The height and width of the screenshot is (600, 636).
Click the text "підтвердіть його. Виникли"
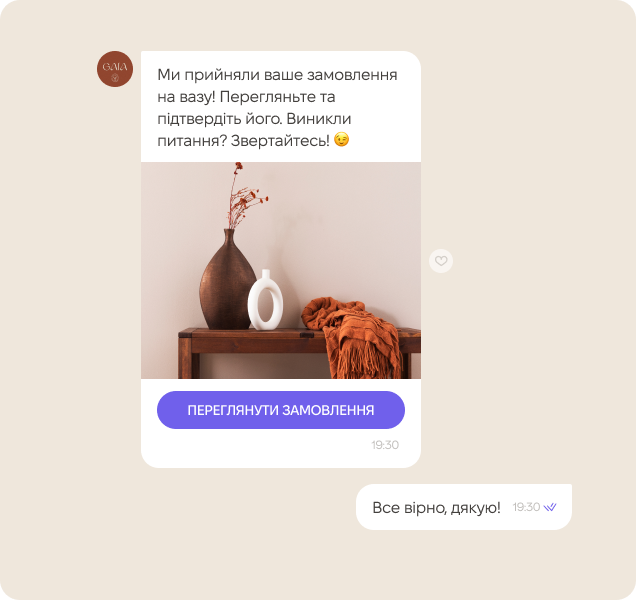click(254, 119)
